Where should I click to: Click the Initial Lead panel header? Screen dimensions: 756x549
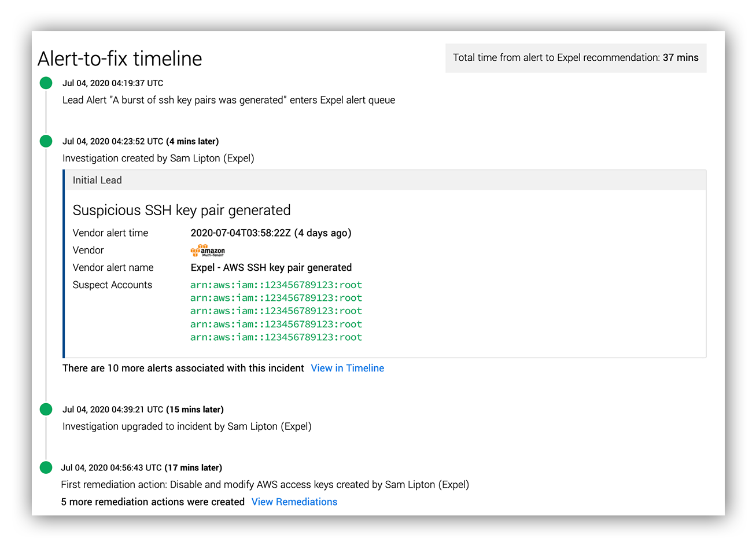coord(385,180)
